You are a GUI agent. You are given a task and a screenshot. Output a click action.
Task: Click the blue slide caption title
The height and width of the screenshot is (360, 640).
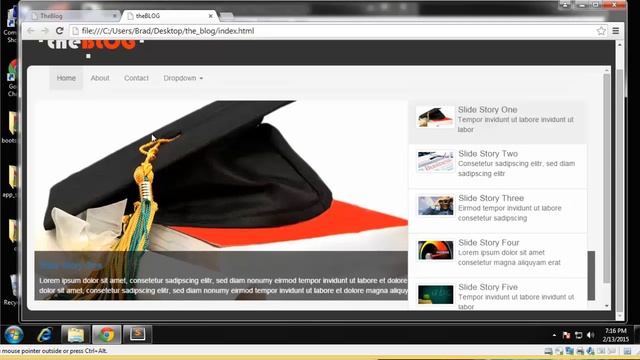click(x=71, y=266)
